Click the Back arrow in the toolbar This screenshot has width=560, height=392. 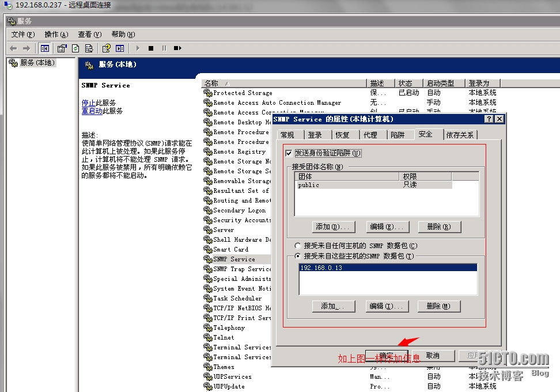(x=14, y=48)
